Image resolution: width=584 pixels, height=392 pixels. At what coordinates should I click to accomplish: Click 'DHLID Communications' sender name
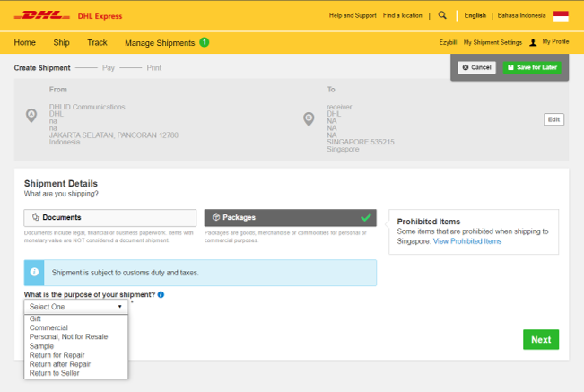pos(87,107)
